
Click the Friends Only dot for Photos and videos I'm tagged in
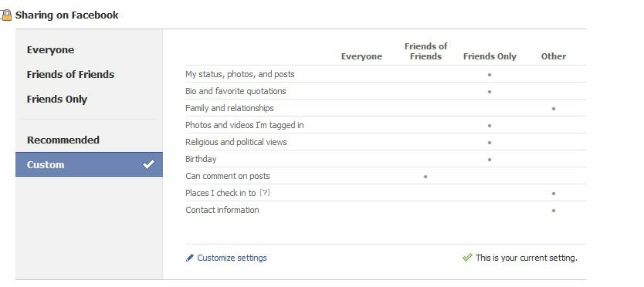489,126
